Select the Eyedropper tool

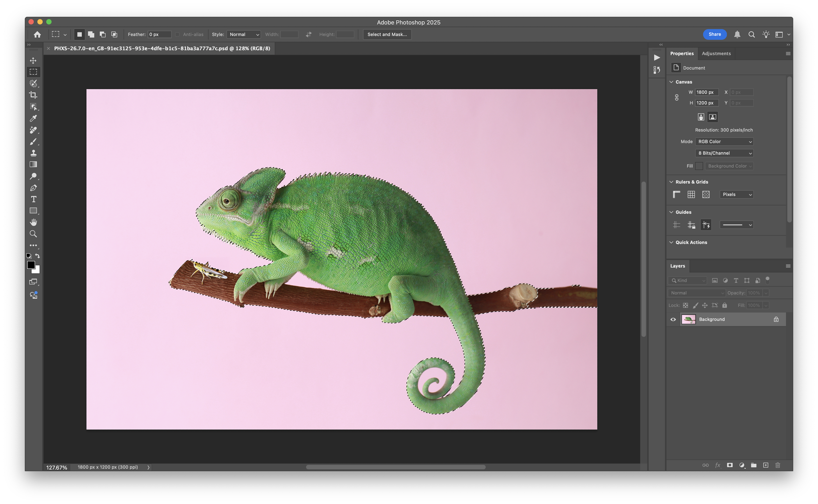tap(33, 118)
